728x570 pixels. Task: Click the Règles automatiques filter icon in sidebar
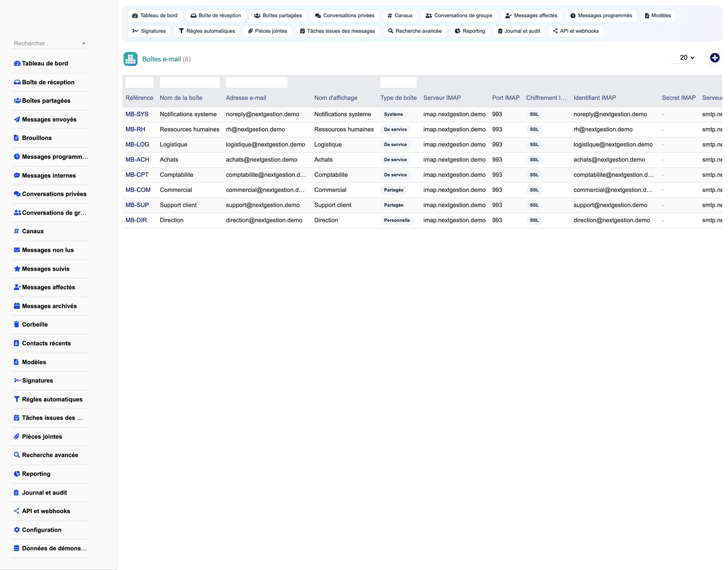click(17, 399)
